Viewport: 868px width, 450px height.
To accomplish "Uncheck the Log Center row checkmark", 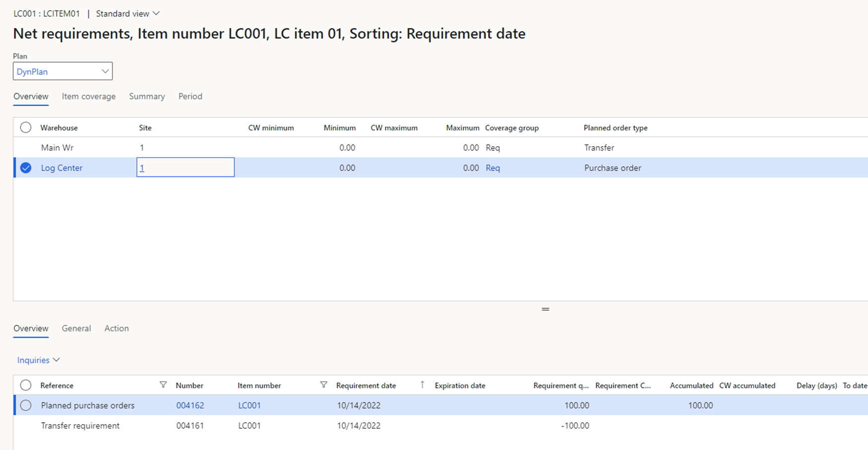I will click(26, 168).
